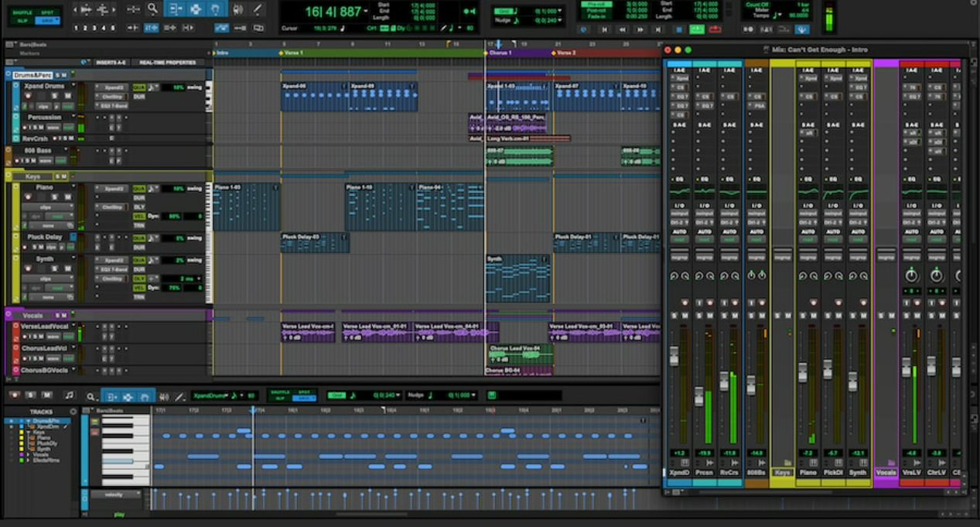Open Xpand Drums track name dropdown
Image resolution: width=980 pixels, height=527 pixels.
tap(73, 85)
